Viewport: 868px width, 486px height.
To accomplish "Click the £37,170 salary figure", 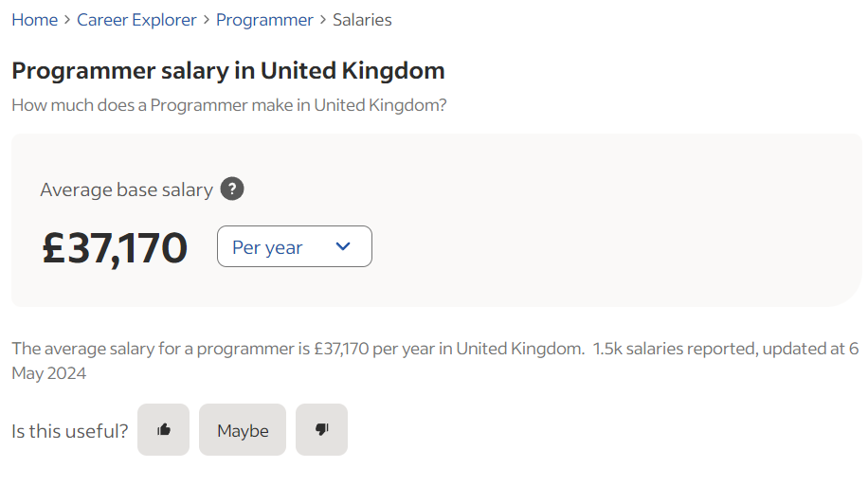I will (x=115, y=247).
